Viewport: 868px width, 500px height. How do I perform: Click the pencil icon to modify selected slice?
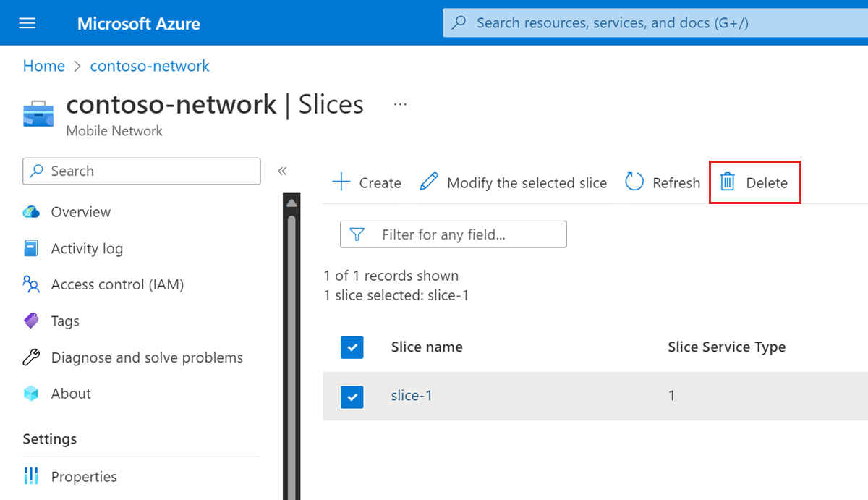430,182
